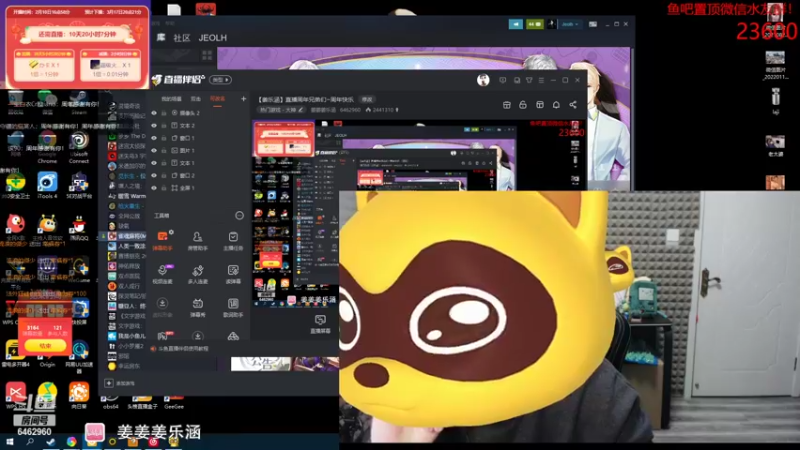Open the streamer avatar in the title bar
Viewport: 800px width, 450px height.
483,80
